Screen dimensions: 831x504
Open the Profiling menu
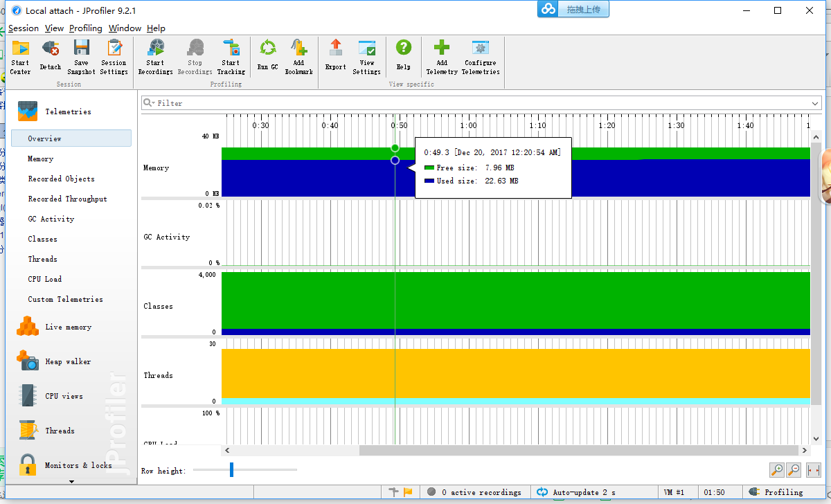tap(86, 28)
